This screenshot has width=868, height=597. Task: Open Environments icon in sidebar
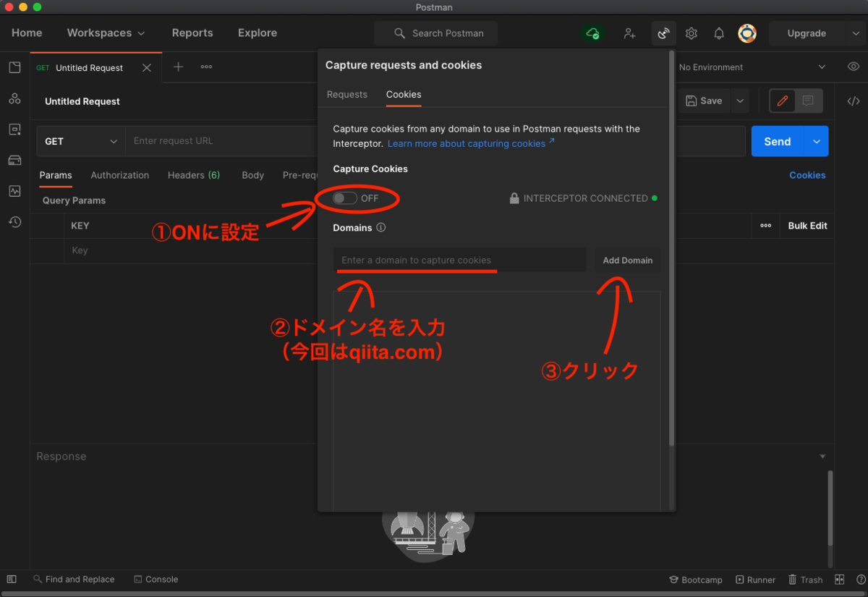point(14,130)
